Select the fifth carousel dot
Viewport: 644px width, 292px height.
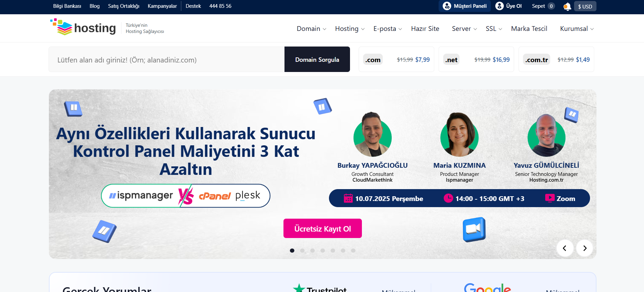(x=333, y=251)
